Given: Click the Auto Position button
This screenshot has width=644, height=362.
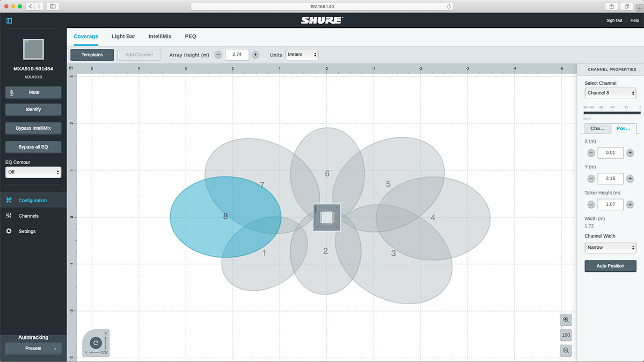Looking at the screenshot, I should (610, 266).
